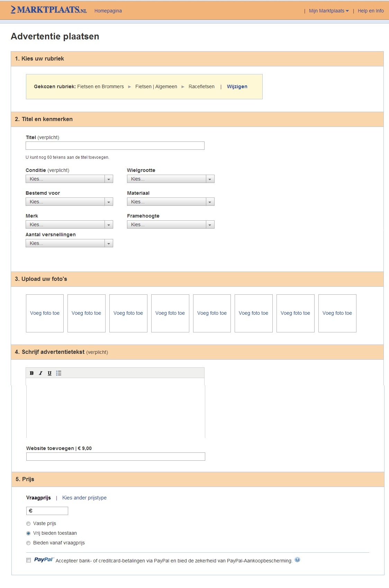The height and width of the screenshot is (588, 389).
Task: Click the first Voeg foto toe box
Action: [x=45, y=313]
